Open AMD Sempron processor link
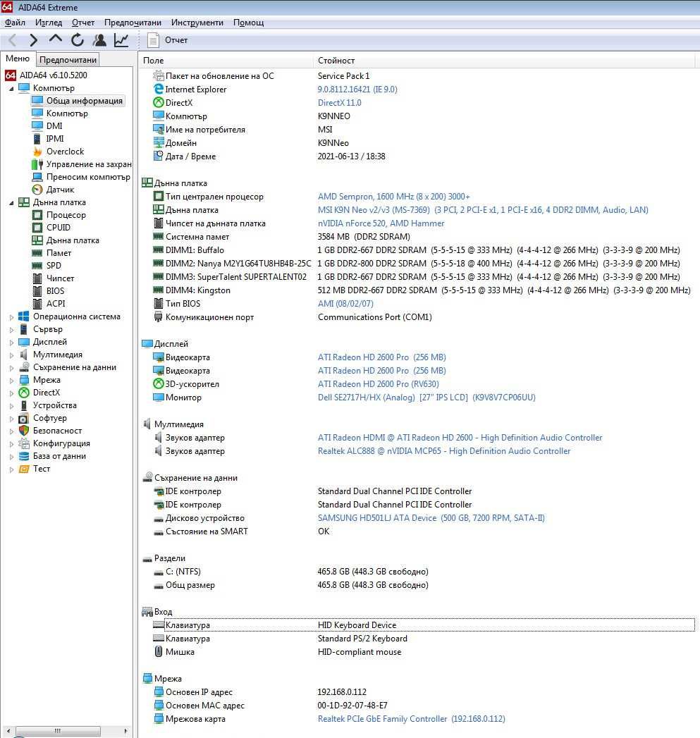 pyautogui.click(x=393, y=197)
